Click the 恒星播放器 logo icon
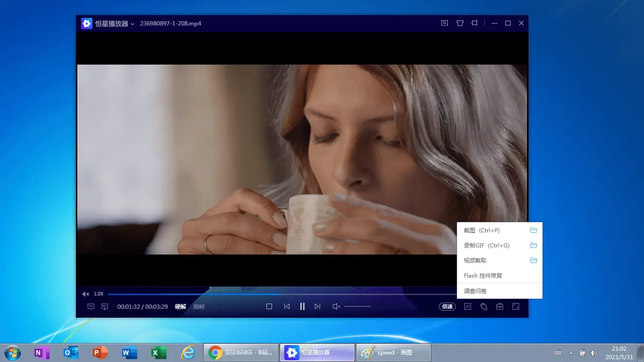This screenshot has height=362, width=644. tap(87, 24)
